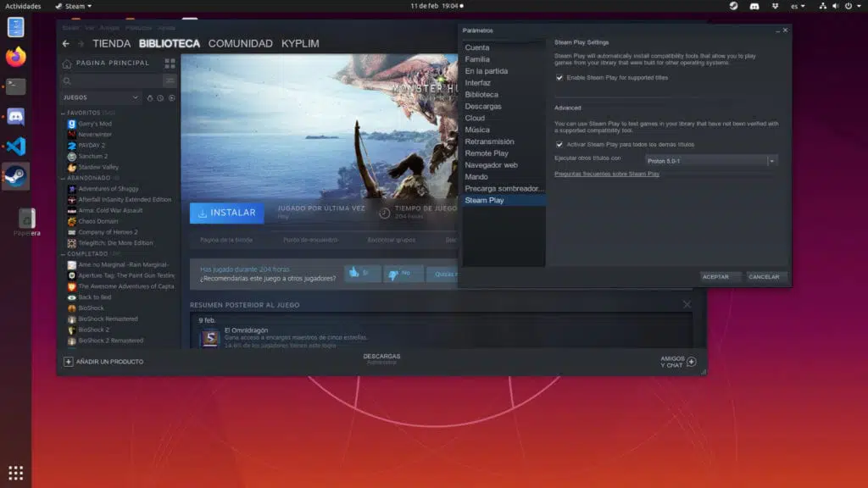Viewport: 868px width, 488px height.
Task: Select Company of Heroes 2 in list
Action: tap(108, 232)
